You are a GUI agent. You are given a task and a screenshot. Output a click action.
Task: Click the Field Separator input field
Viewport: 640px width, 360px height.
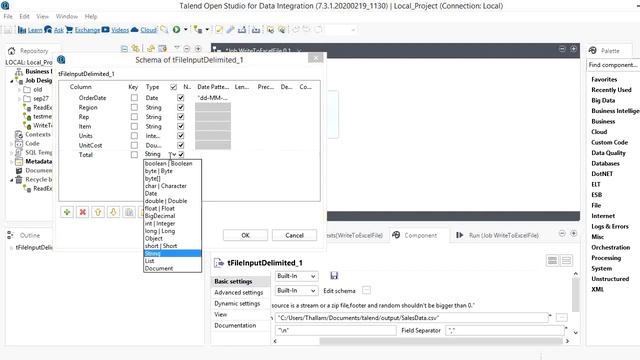[x=505, y=330]
